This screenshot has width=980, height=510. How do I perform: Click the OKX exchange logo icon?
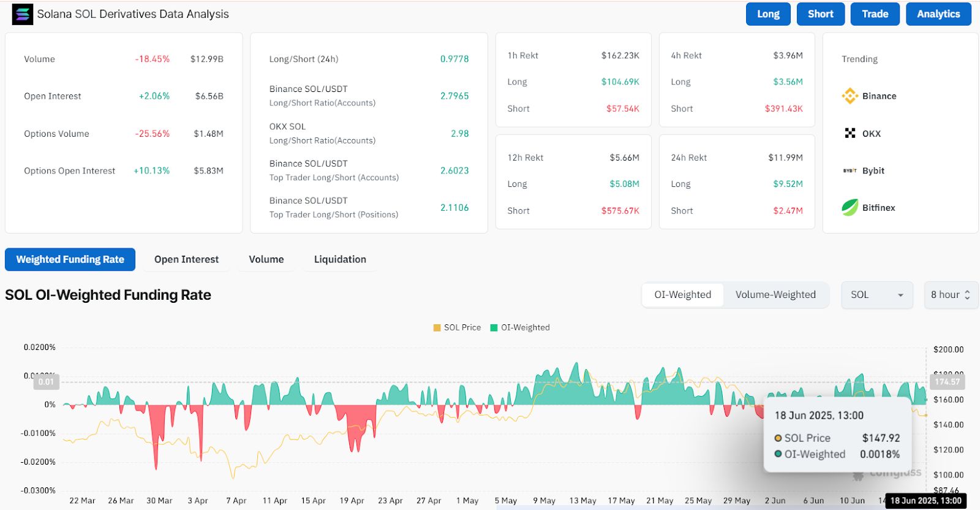click(x=850, y=134)
